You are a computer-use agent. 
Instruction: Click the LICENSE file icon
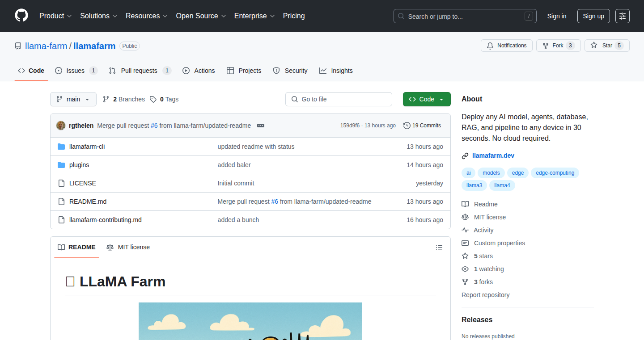[61, 183]
